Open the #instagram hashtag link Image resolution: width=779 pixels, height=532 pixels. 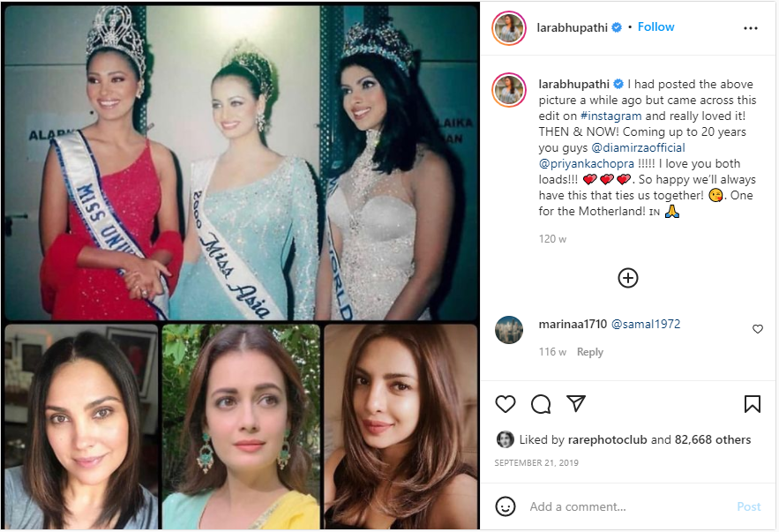click(610, 116)
